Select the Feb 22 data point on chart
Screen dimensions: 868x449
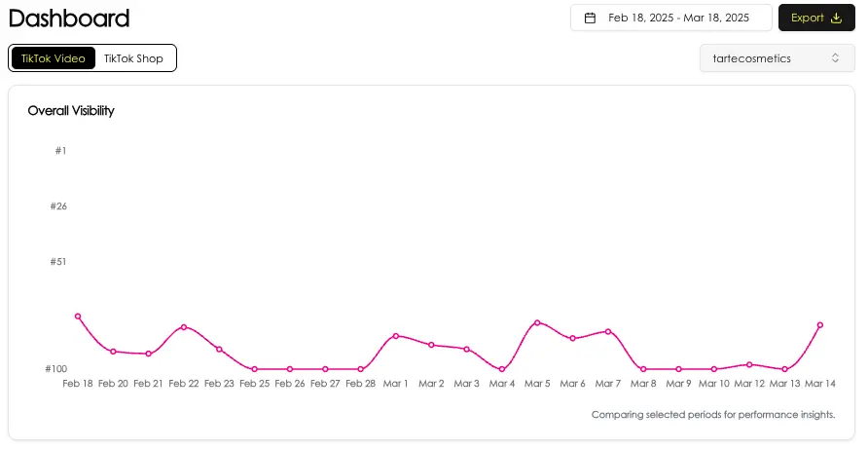click(184, 327)
